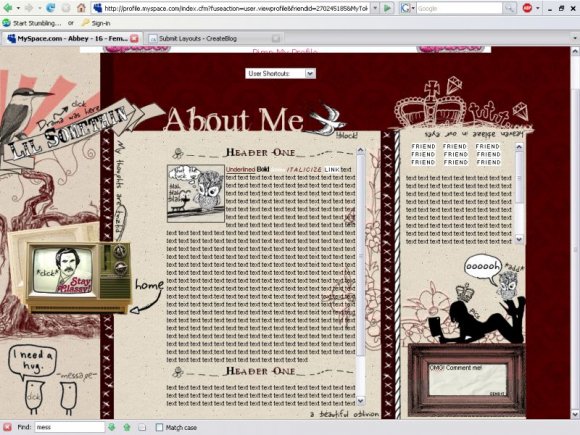Click the Underlined sample text link

[240, 169]
